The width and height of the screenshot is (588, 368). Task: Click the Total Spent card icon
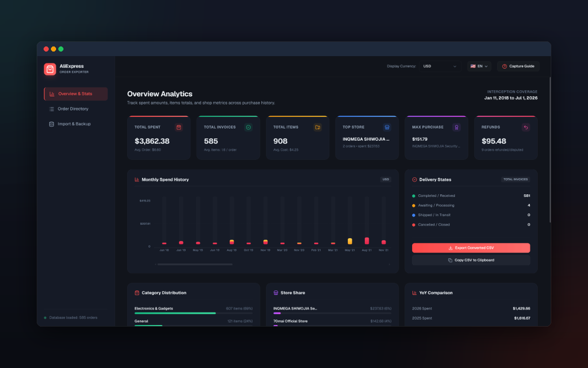(x=179, y=127)
